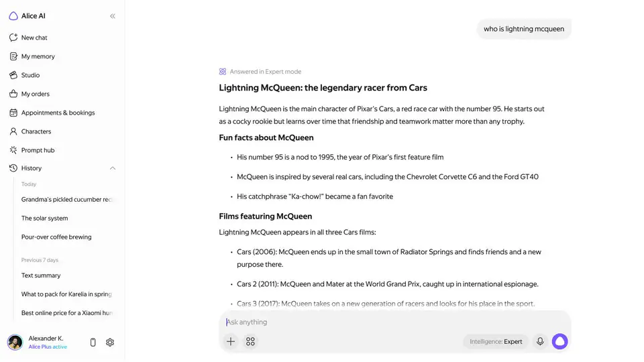Collapse the sidebar with double-chevron icon
Image resolution: width=644 pixels, height=362 pixels.
(113, 16)
